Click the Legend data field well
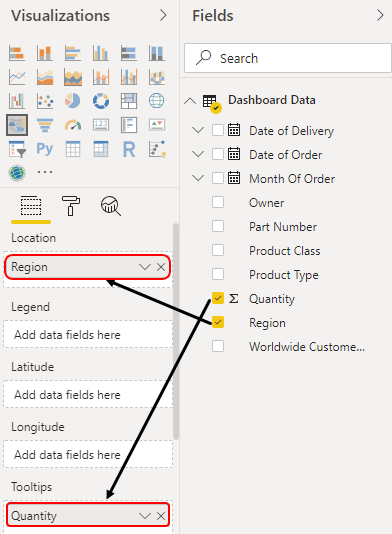 tap(88, 334)
